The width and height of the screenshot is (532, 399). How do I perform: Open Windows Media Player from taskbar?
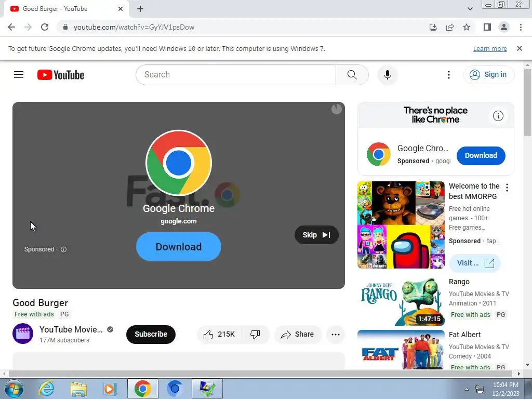110,389
